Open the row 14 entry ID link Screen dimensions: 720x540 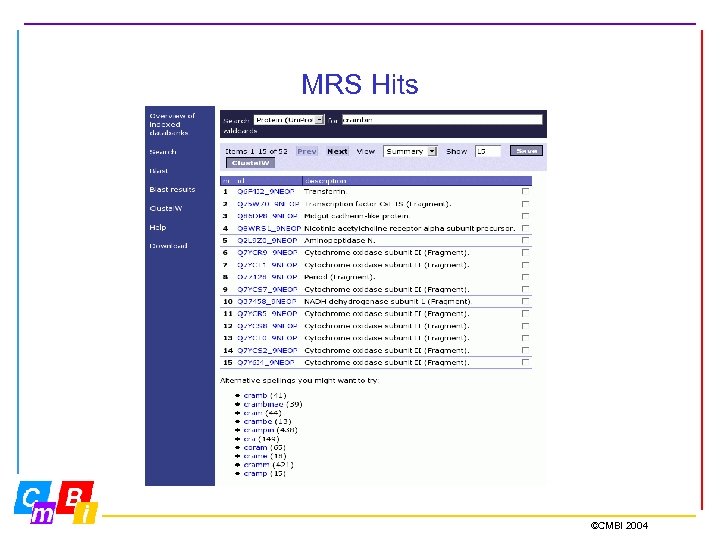(x=267, y=350)
